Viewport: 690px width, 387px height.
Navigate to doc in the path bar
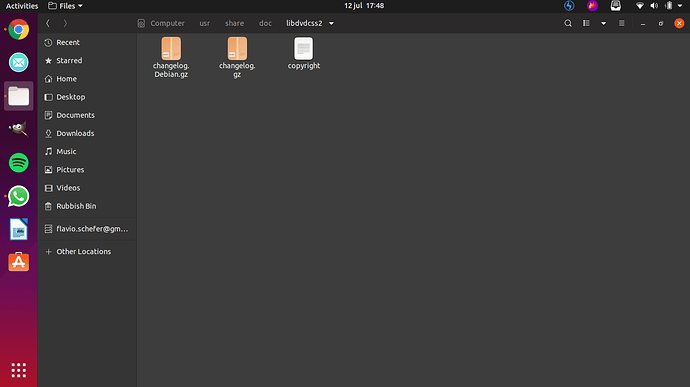[265, 23]
